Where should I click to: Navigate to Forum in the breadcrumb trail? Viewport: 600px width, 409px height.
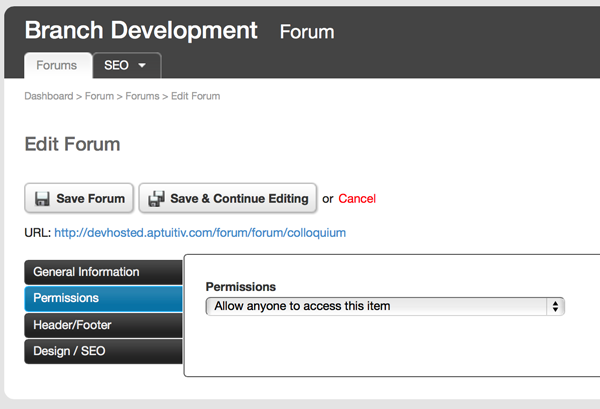click(x=99, y=96)
